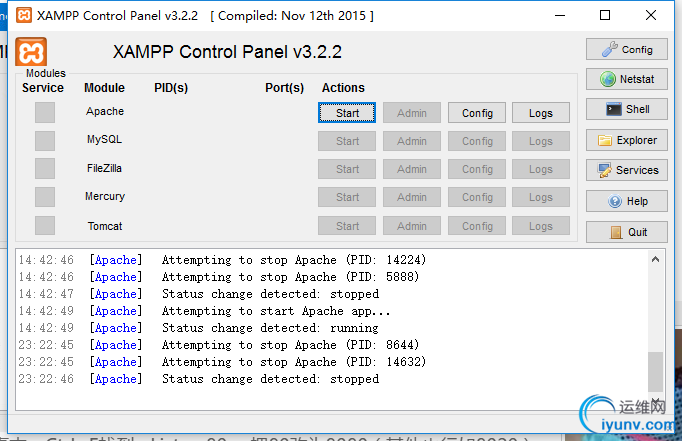Open the Apache Config menu
The image size is (682, 441).
477,113
